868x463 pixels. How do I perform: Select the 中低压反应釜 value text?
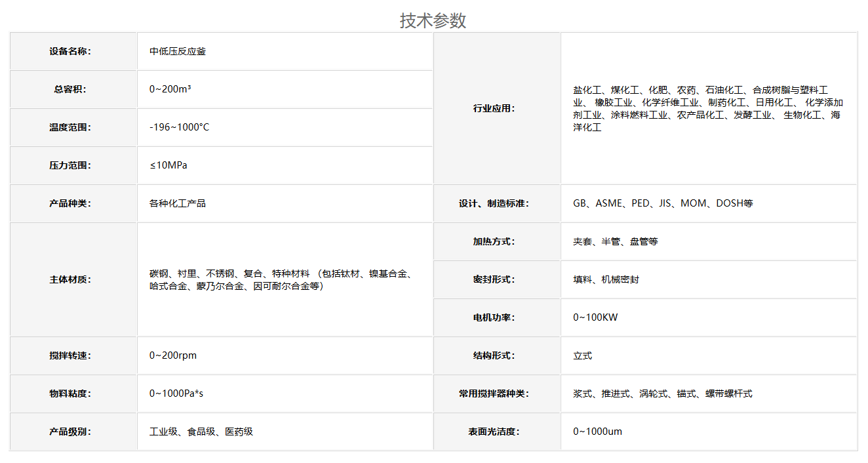(178, 51)
